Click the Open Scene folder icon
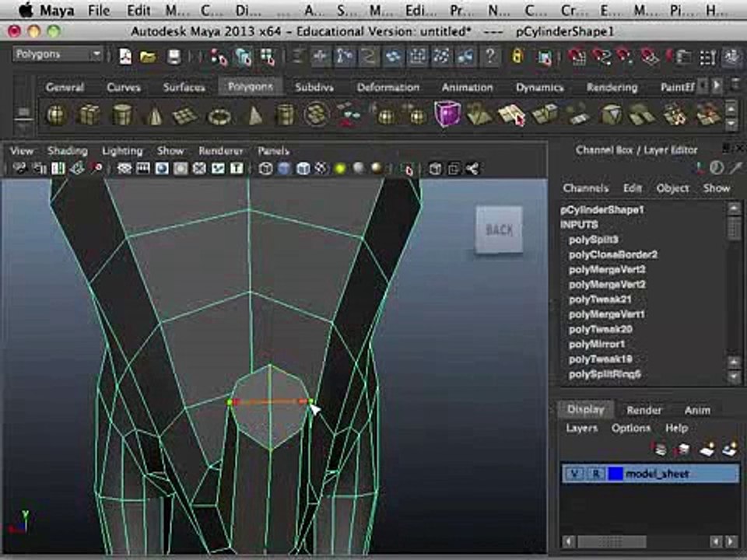Screen dimensions: 747x560 tap(148, 57)
